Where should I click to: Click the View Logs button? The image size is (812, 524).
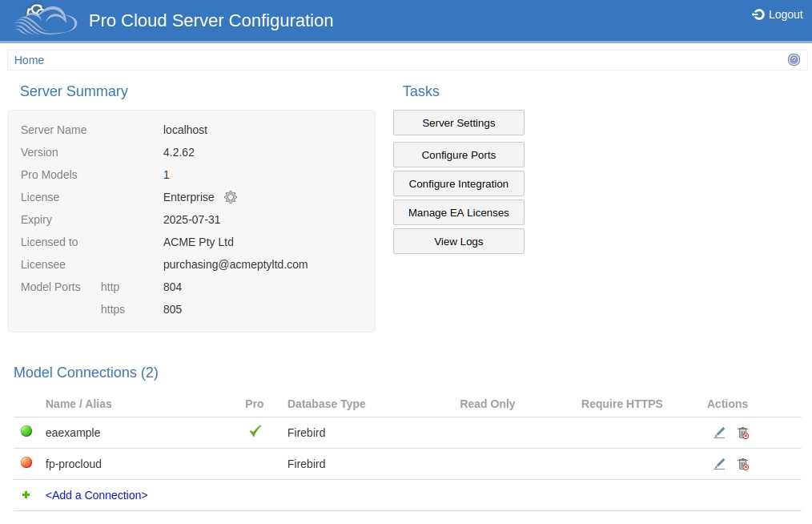pos(458,242)
